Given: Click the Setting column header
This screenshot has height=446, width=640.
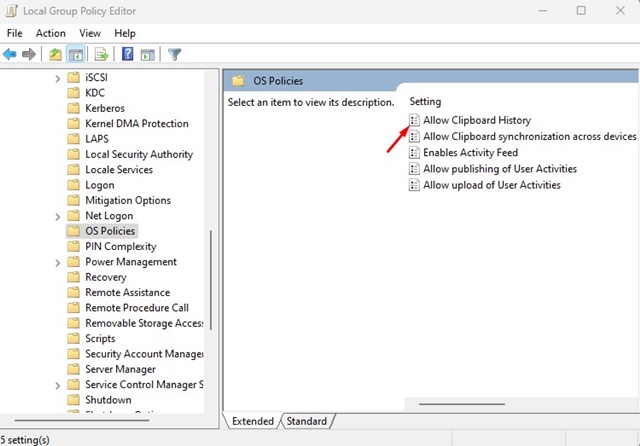Looking at the screenshot, I should (x=425, y=101).
